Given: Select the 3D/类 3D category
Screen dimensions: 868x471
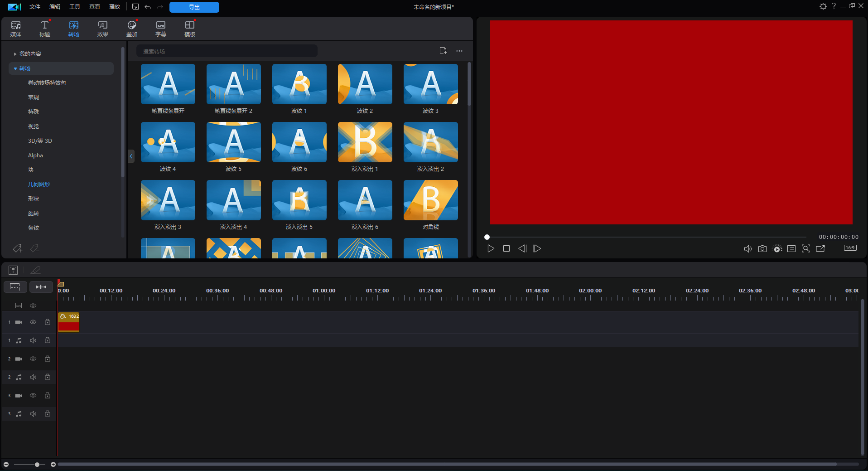Looking at the screenshot, I should (x=40, y=141).
